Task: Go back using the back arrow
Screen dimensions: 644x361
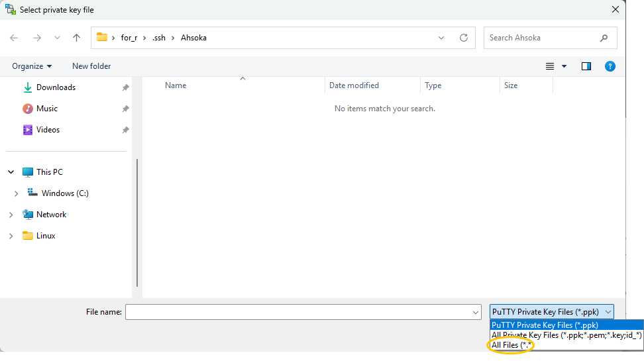Action: (x=14, y=38)
